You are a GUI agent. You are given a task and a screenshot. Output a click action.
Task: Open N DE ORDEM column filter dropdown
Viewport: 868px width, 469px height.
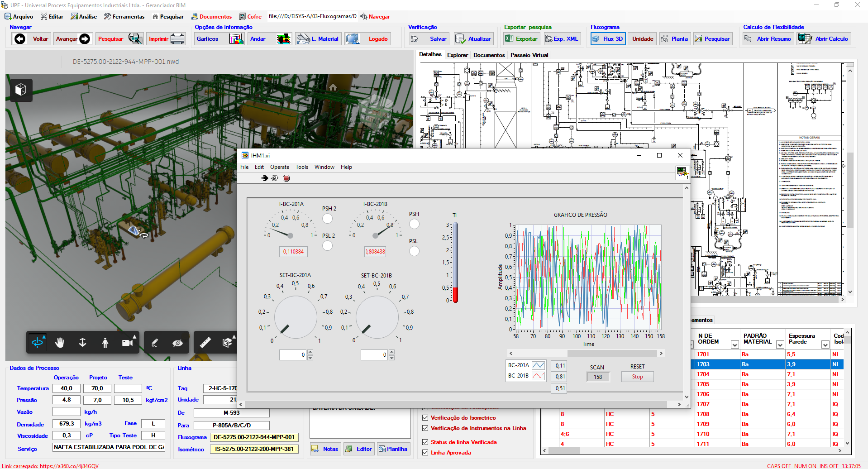click(x=734, y=345)
